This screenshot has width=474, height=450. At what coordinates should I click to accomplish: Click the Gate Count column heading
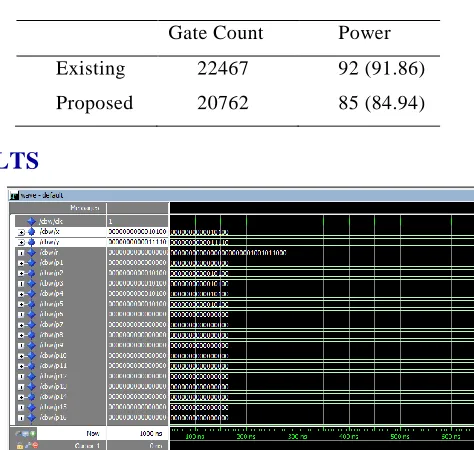tap(216, 33)
